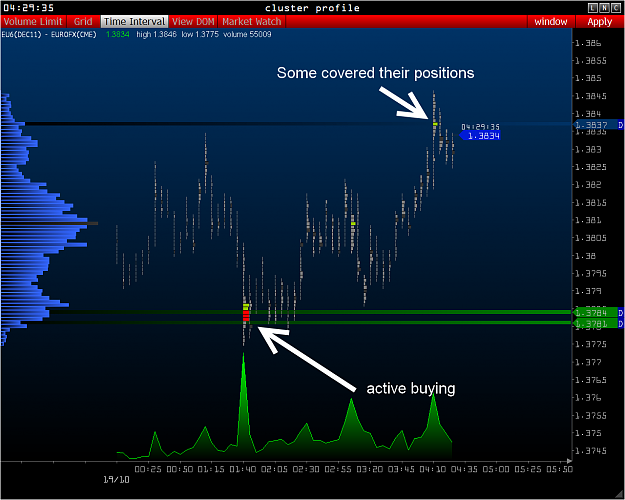Click the 01:15 time axis label

tap(211, 469)
